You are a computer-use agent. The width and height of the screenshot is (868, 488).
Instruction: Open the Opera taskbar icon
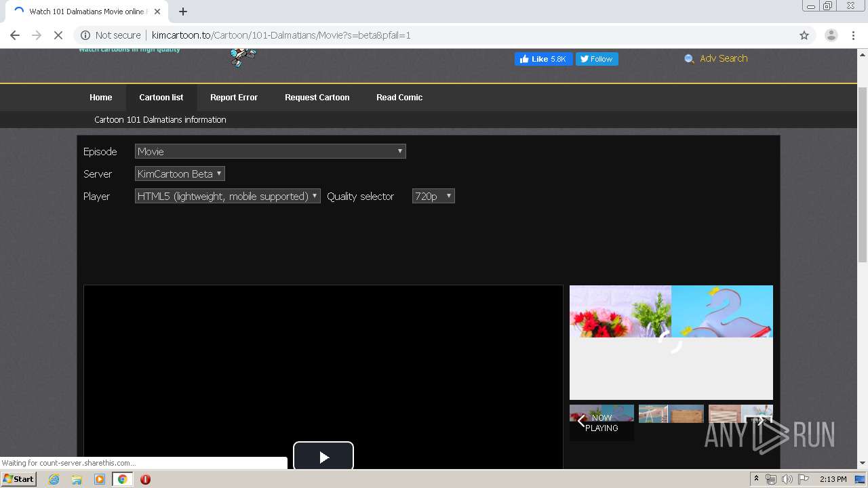tap(145, 479)
